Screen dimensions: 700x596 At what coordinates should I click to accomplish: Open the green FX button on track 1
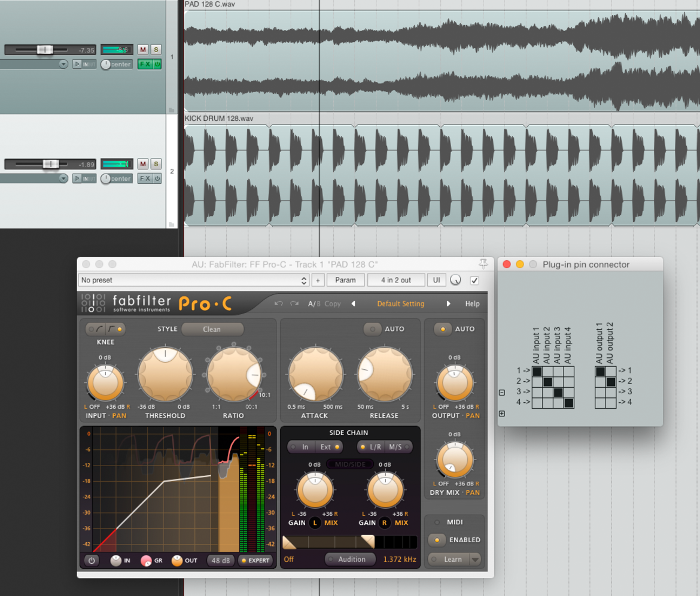[x=145, y=64]
